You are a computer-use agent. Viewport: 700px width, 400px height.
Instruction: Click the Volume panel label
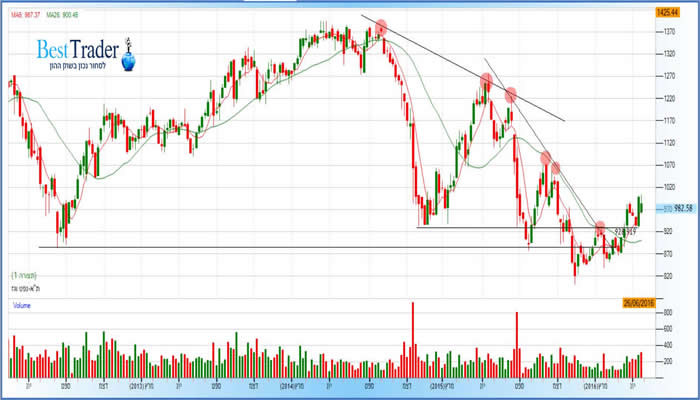[22, 304]
